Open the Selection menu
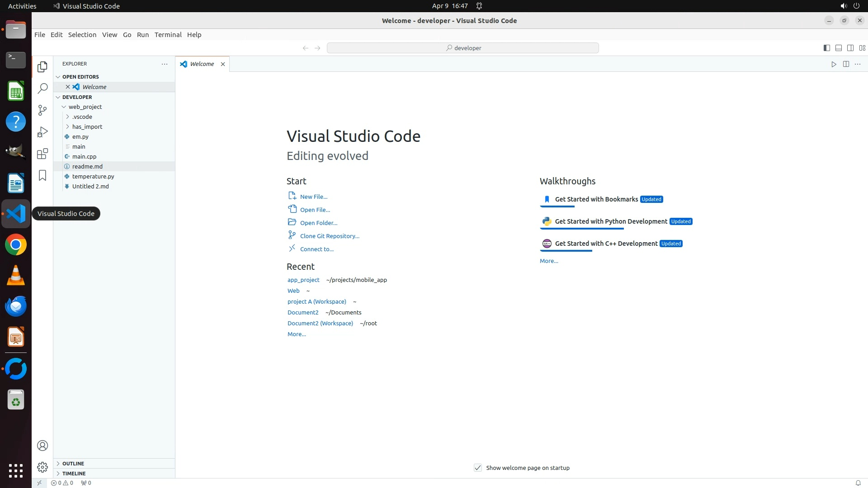 click(82, 35)
